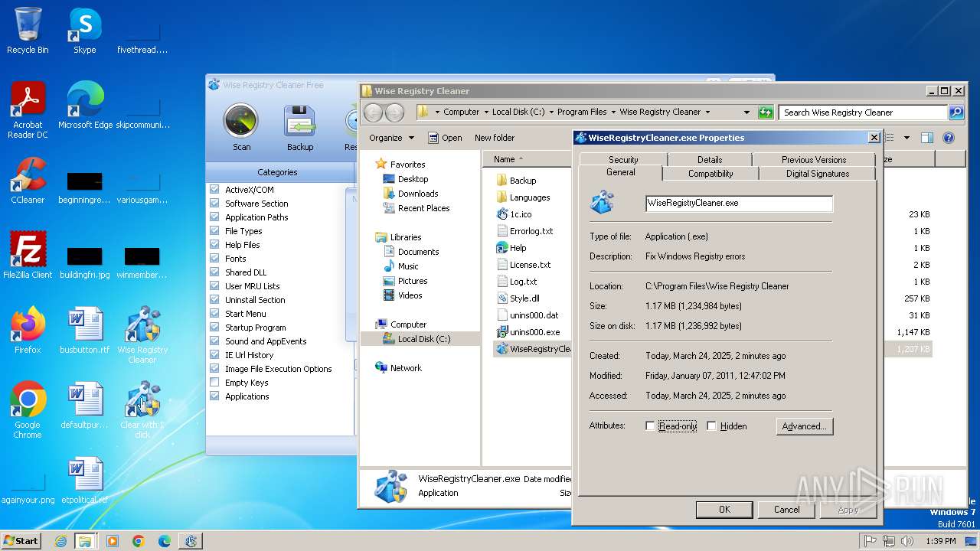
Task: Expand the Program Files breadcrumb arrow
Action: (613, 112)
